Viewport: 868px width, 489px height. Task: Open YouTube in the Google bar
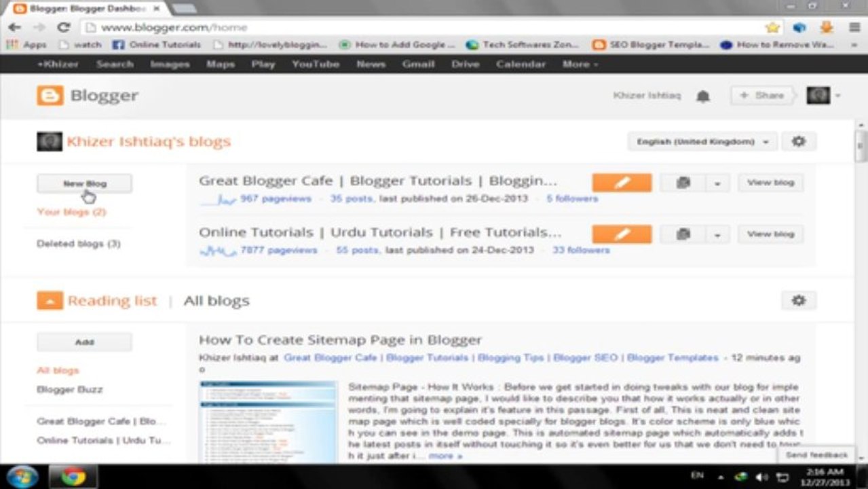pos(316,64)
